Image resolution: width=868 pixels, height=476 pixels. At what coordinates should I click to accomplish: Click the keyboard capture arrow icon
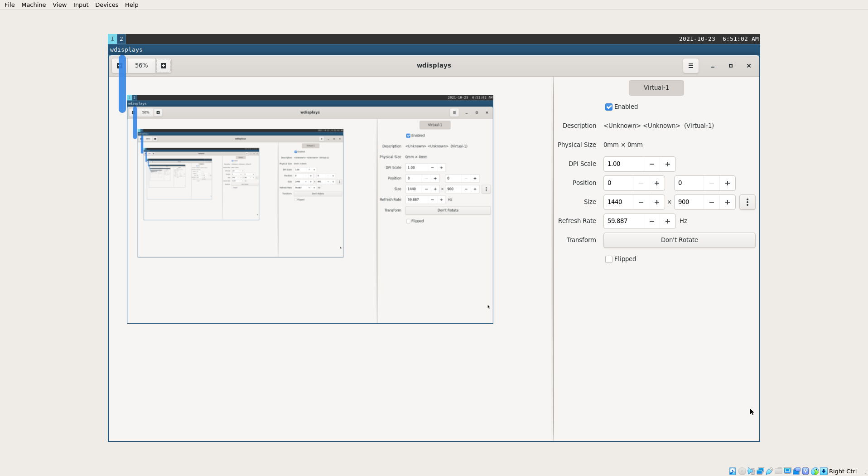[824, 471]
